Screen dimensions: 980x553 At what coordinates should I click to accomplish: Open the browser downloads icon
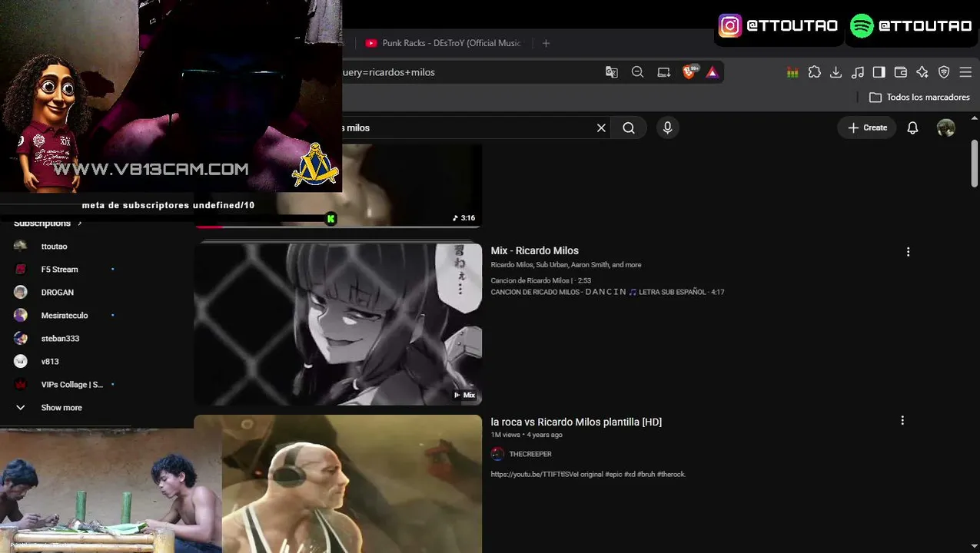pos(836,72)
